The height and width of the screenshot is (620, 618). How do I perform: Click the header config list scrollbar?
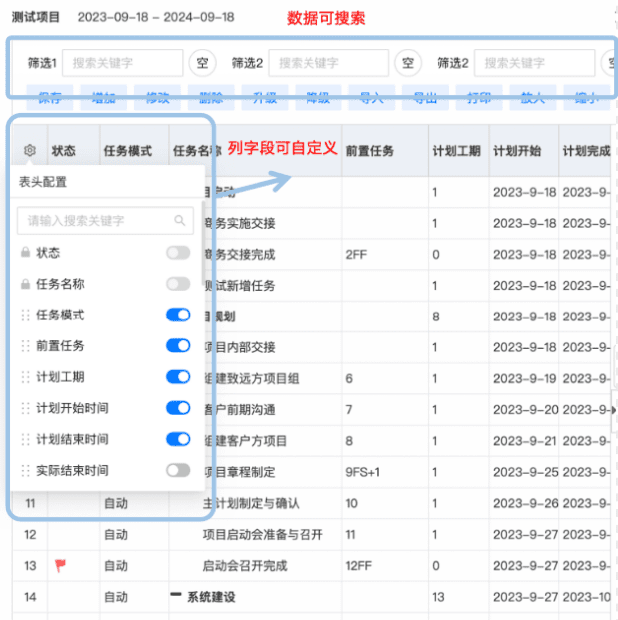click(x=203, y=243)
